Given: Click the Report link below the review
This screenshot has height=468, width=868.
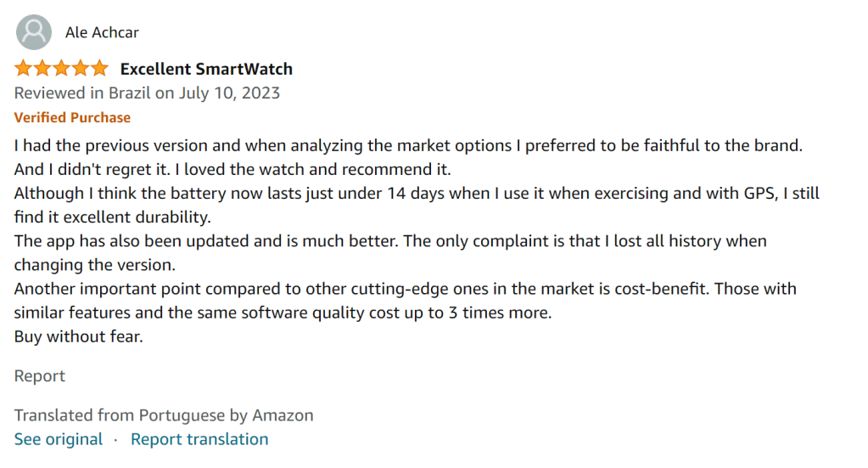Looking at the screenshot, I should click(39, 375).
